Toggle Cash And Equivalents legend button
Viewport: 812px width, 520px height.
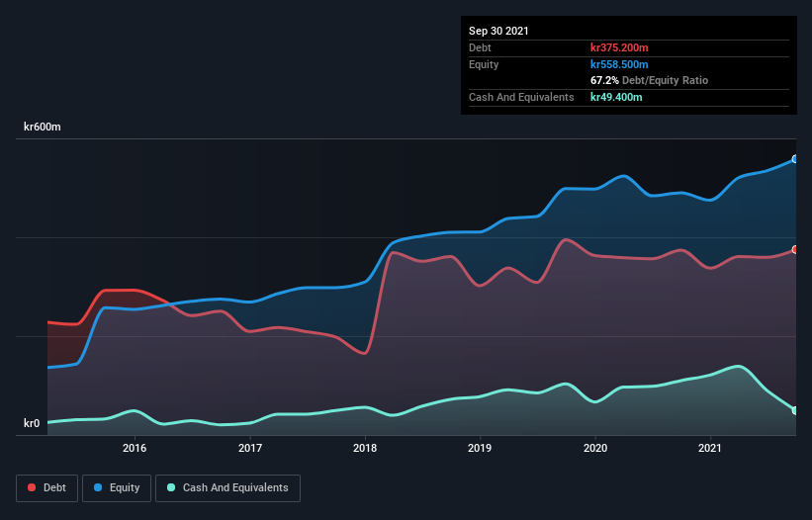tap(227, 488)
